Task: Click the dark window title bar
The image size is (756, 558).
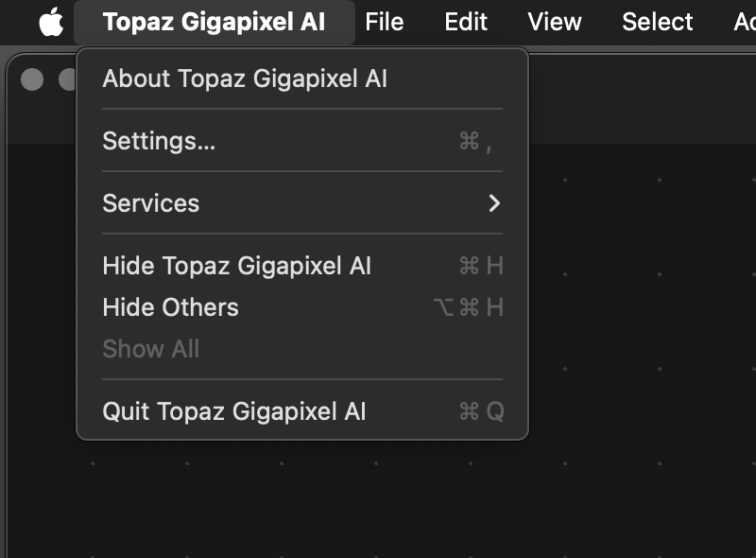Action: point(643,95)
